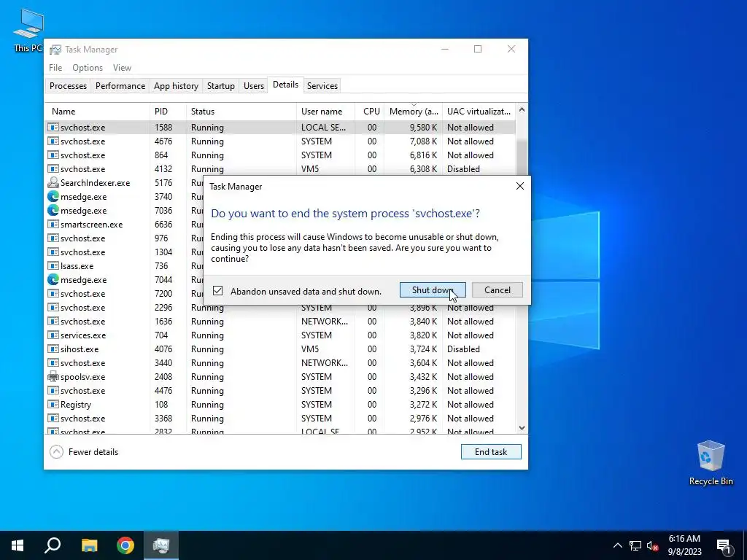Click the scrollbar up arrow in process list
This screenshot has height=560, width=747.
click(x=522, y=109)
